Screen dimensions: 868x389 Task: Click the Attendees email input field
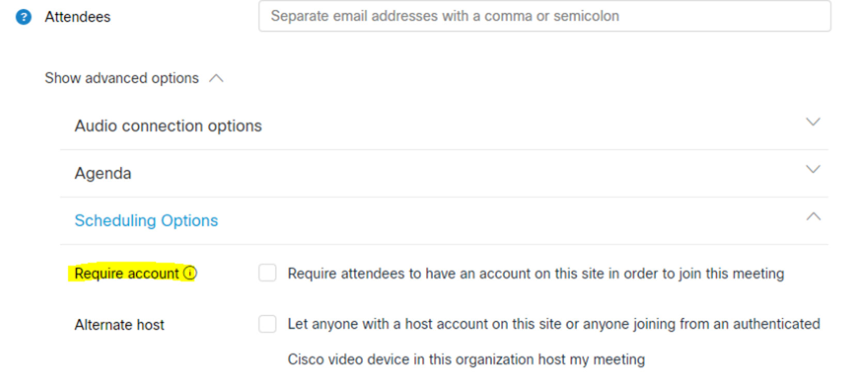545,16
